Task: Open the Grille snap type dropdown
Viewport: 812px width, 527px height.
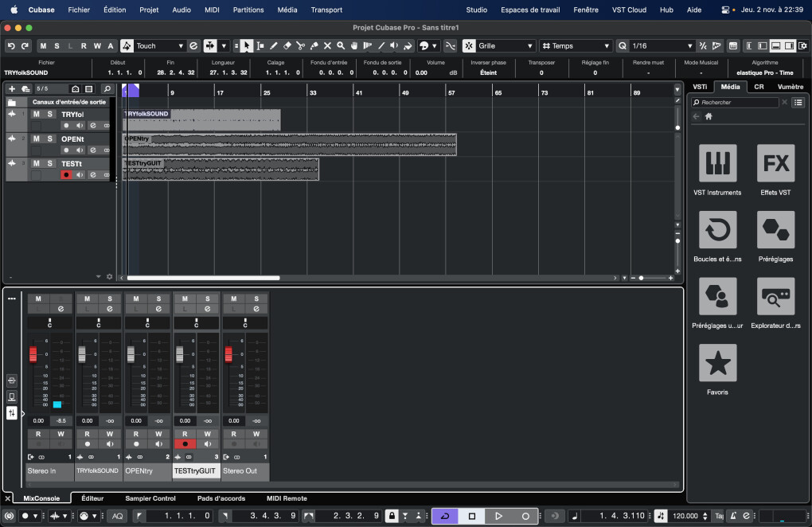Action: tap(505, 46)
